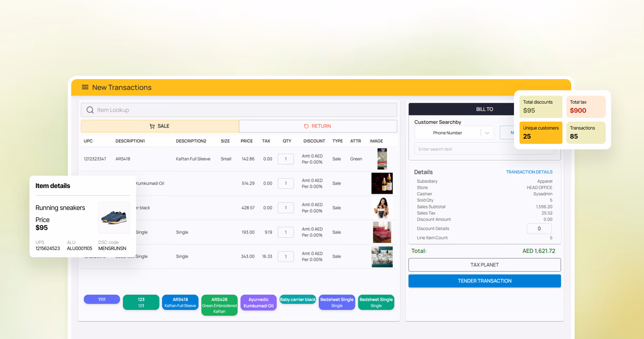Click the running sneakers photo in Item details
This screenshot has height=339, width=644.
pyautogui.click(x=114, y=217)
